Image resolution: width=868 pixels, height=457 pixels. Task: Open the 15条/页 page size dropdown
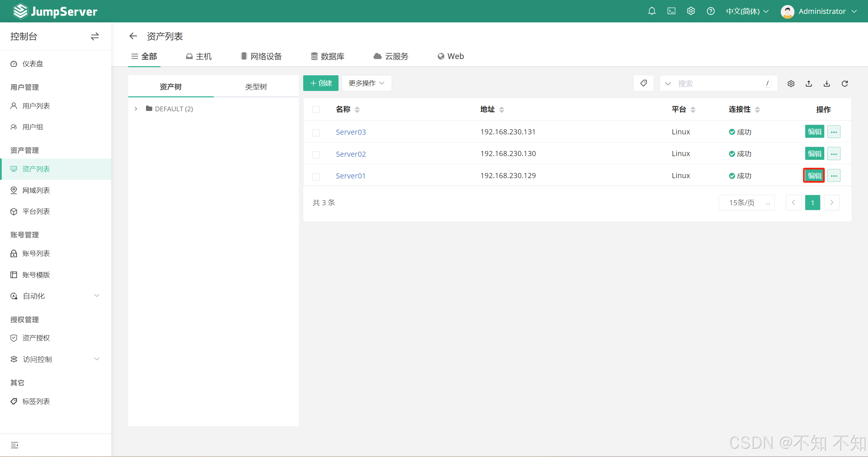[746, 203]
